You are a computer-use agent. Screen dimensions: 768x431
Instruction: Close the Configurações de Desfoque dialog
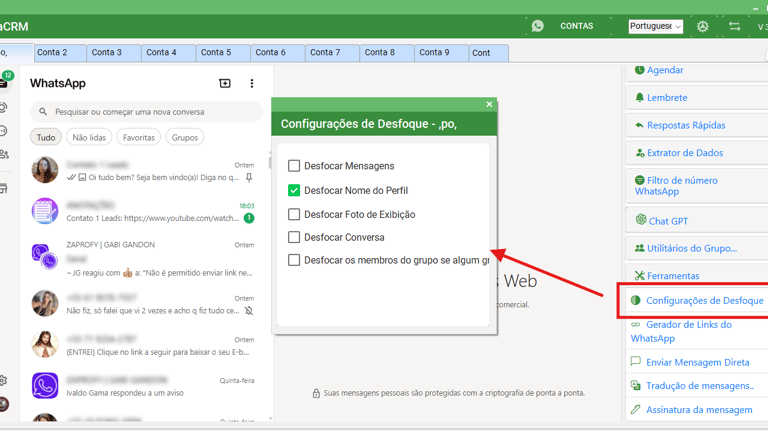click(x=489, y=104)
